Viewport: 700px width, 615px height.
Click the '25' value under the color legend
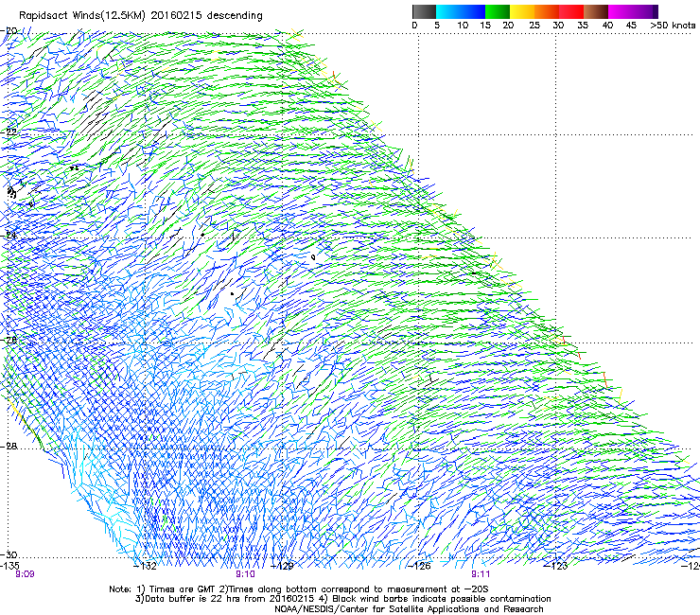click(x=534, y=26)
